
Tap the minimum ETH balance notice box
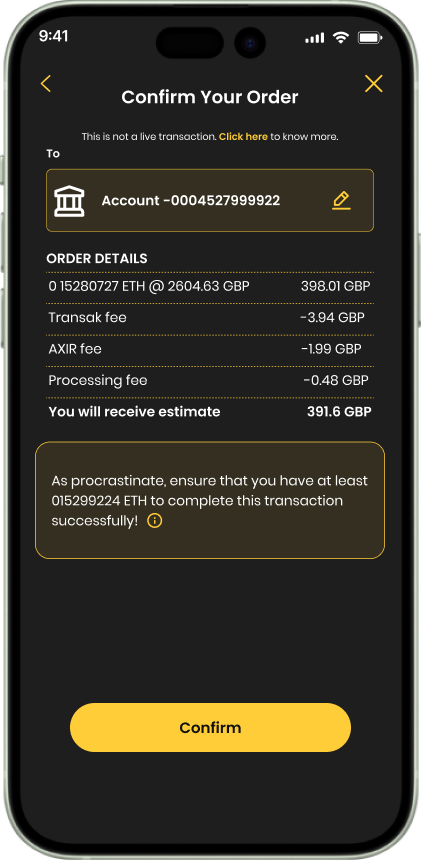pyautogui.click(x=210, y=500)
